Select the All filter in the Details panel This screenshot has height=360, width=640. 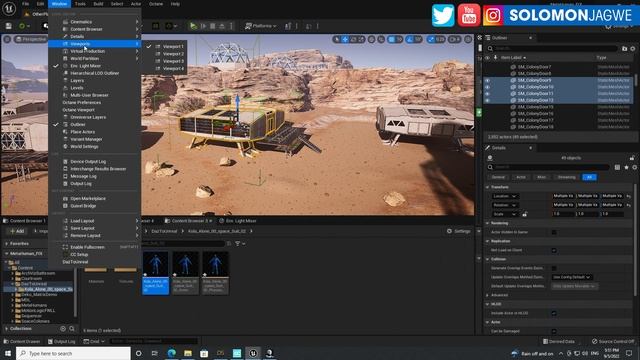click(x=589, y=177)
